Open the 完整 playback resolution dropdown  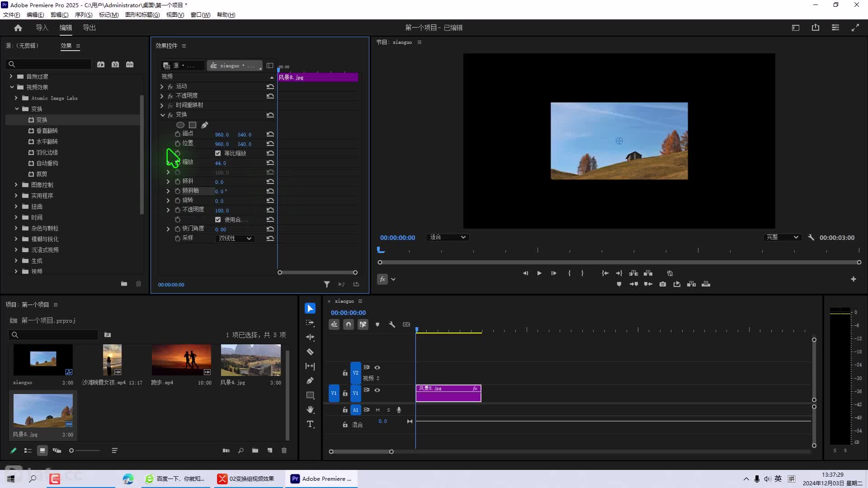782,237
